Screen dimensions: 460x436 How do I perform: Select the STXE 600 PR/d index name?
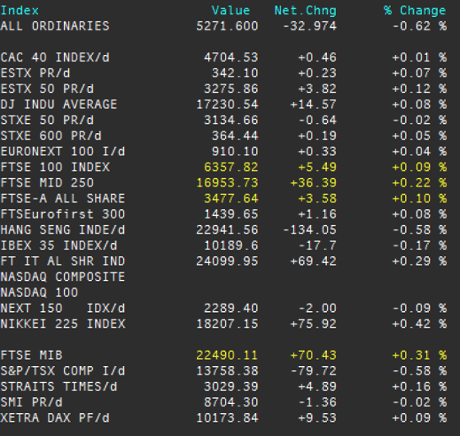tap(51, 136)
